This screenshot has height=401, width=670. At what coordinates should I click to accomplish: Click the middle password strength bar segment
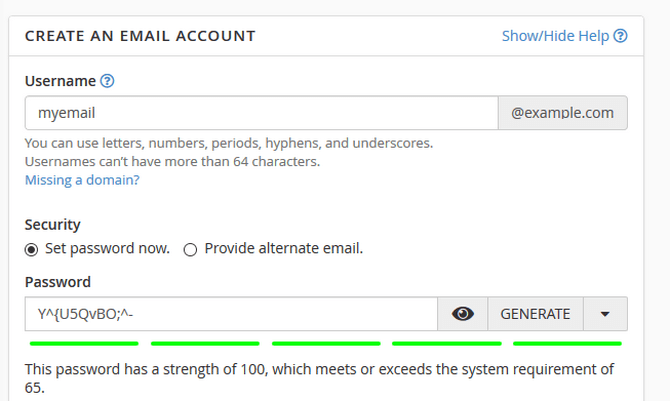click(x=326, y=343)
